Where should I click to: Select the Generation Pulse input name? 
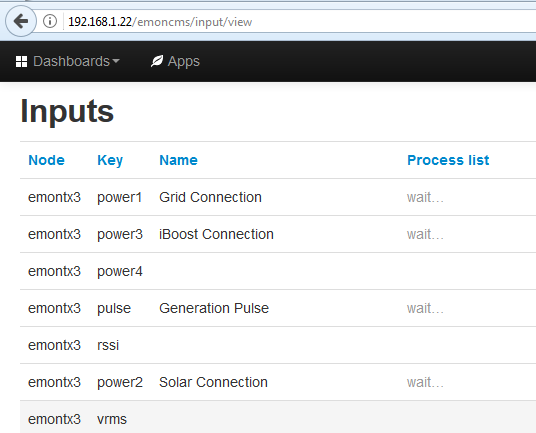coord(214,308)
